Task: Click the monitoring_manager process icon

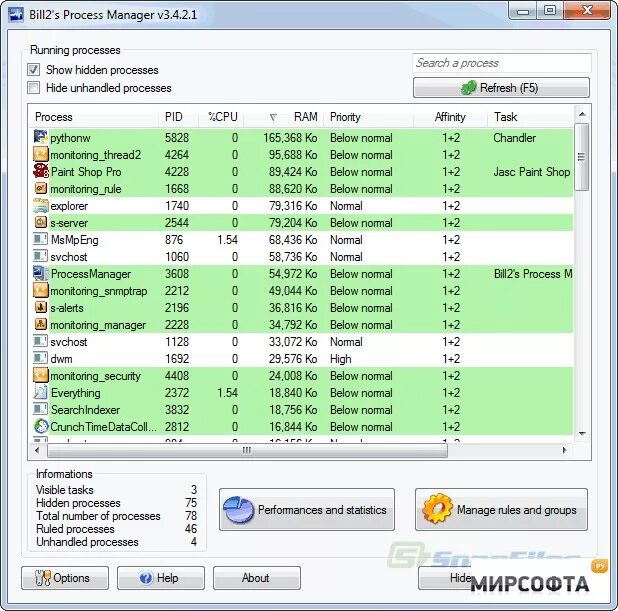Action: point(40,324)
